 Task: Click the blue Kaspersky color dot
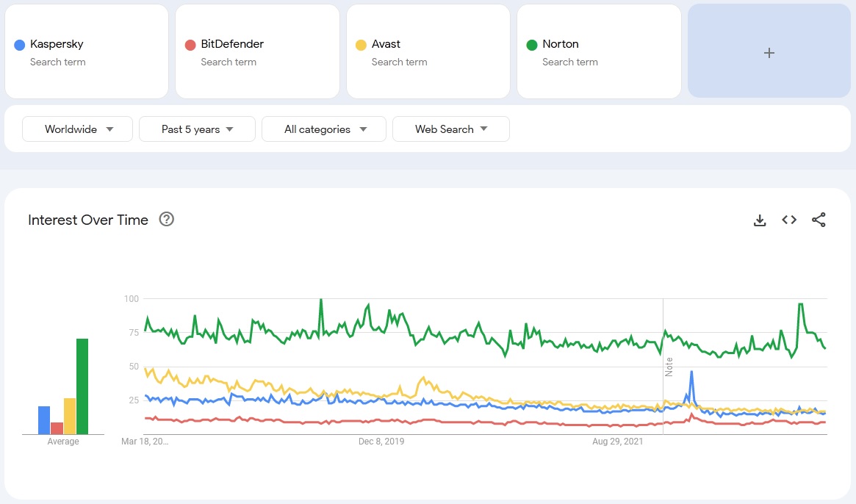point(20,45)
